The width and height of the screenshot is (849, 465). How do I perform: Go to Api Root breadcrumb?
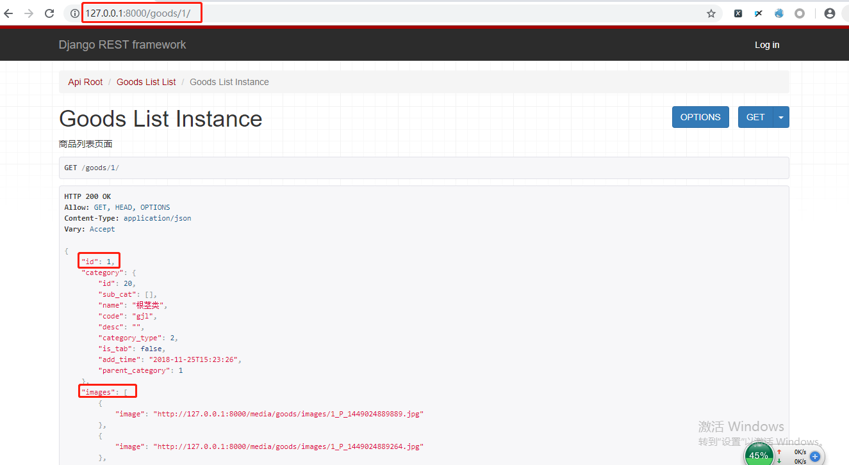(85, 82)
